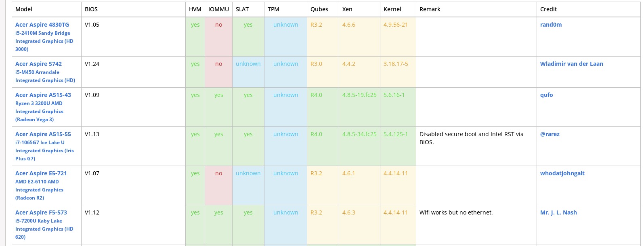Viewport: 644px width, 246px height.
Task: Click the Model column header
Action: 24,9
